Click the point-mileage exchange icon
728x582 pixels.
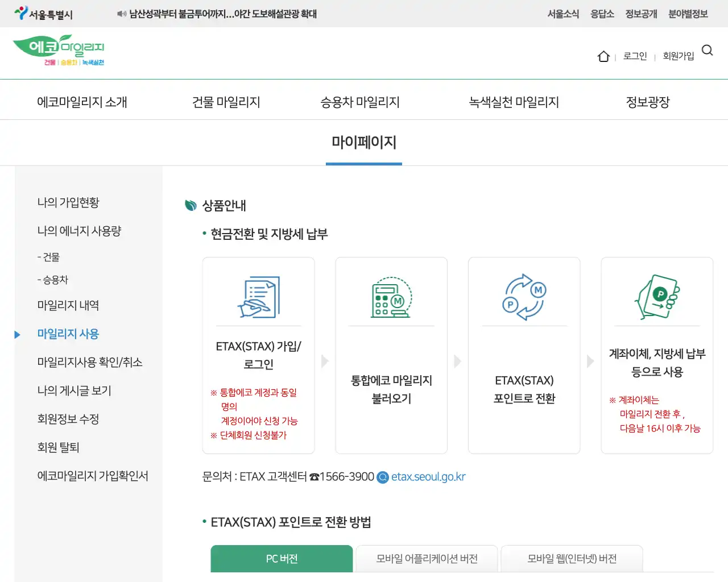(x=524, y=297)
